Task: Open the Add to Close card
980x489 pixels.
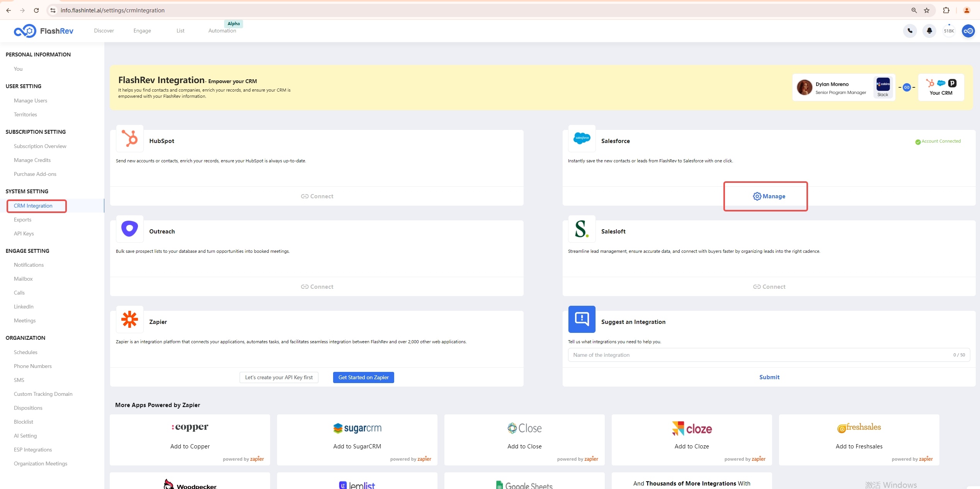Action: click(525, 440)
